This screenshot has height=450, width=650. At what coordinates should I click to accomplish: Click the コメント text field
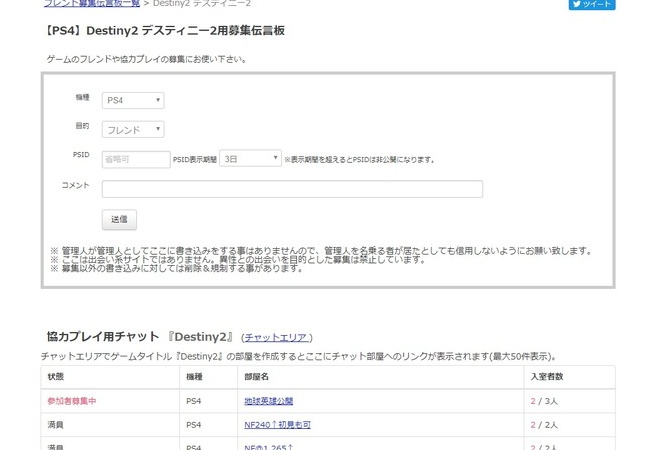(x=292, y=189)
